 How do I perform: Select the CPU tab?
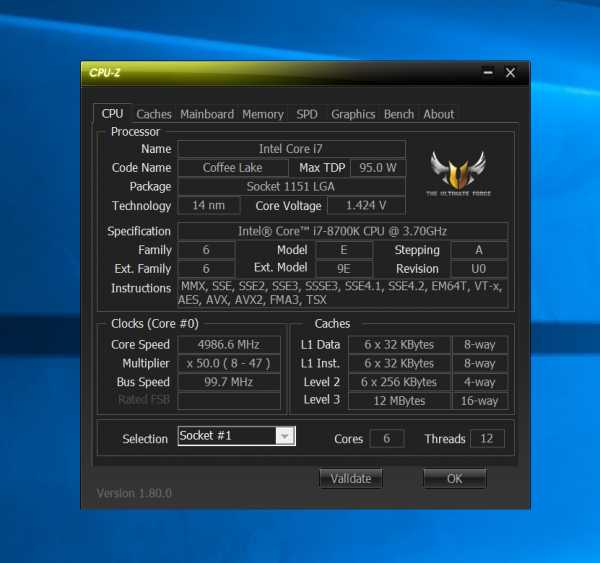(112, 114)
